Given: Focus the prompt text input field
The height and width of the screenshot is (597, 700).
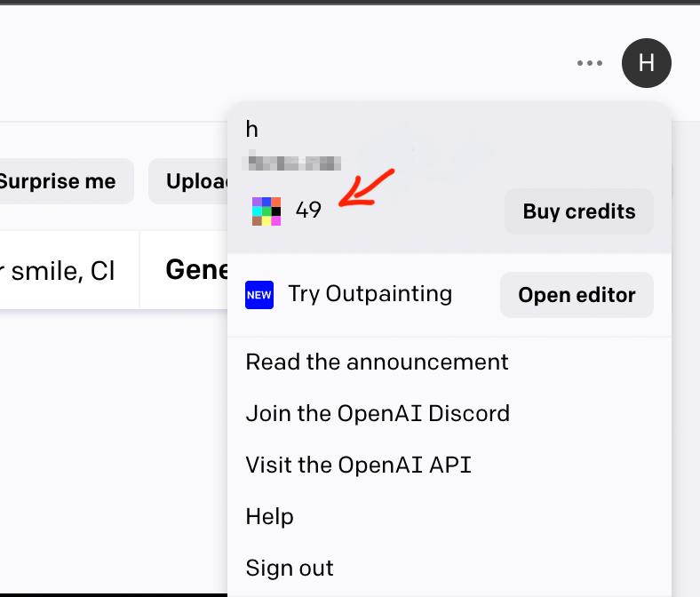Looking at the screenshot, I should 62,270.
